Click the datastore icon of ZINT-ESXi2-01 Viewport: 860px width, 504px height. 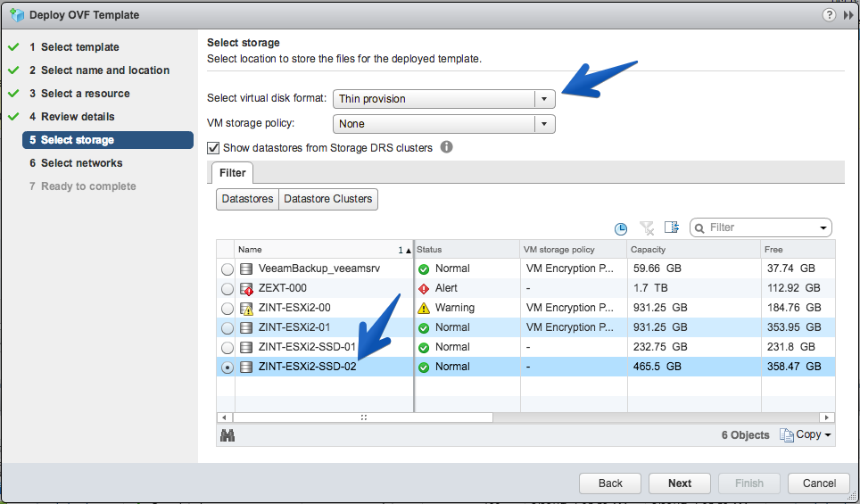coord(246,328)
